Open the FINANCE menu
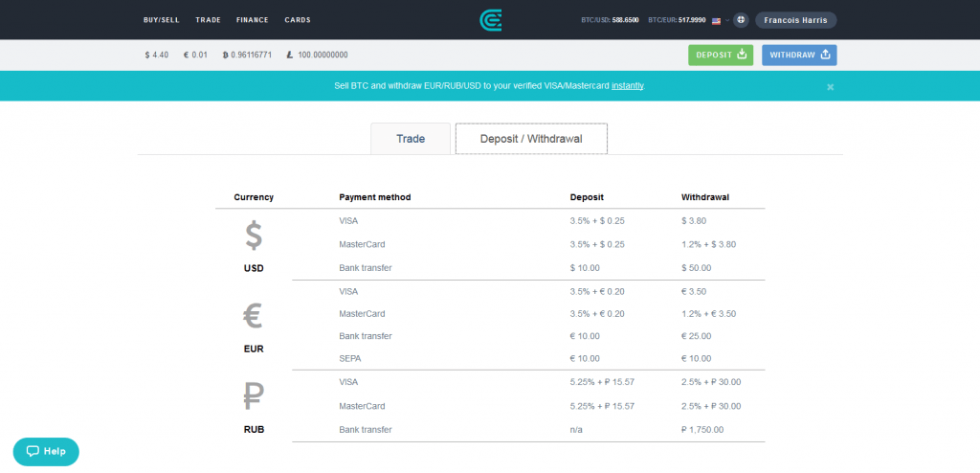 [x=253, y=20]
